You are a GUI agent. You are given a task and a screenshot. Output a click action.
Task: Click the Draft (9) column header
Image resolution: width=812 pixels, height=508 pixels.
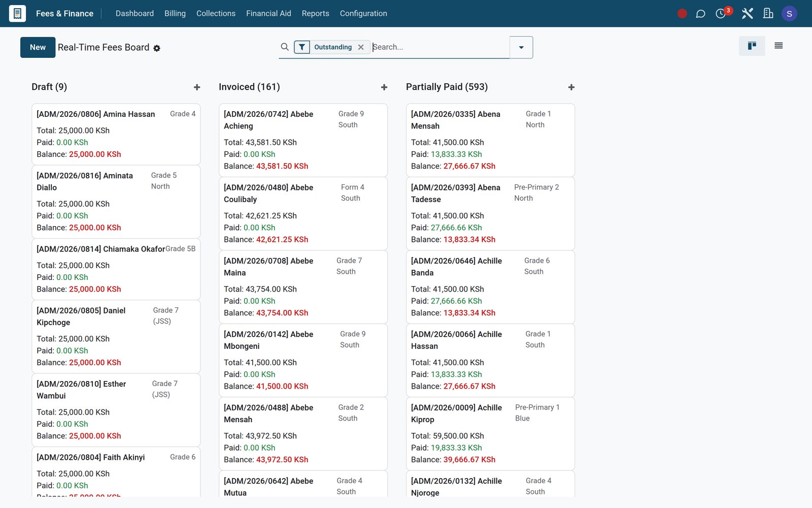coord(49,87)
